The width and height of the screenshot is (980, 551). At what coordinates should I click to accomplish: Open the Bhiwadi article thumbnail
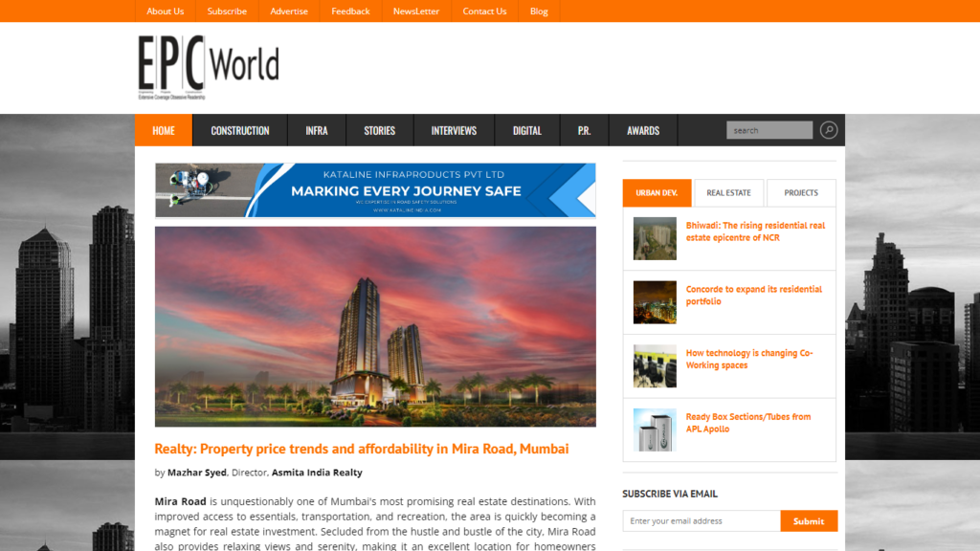point(655,239)
